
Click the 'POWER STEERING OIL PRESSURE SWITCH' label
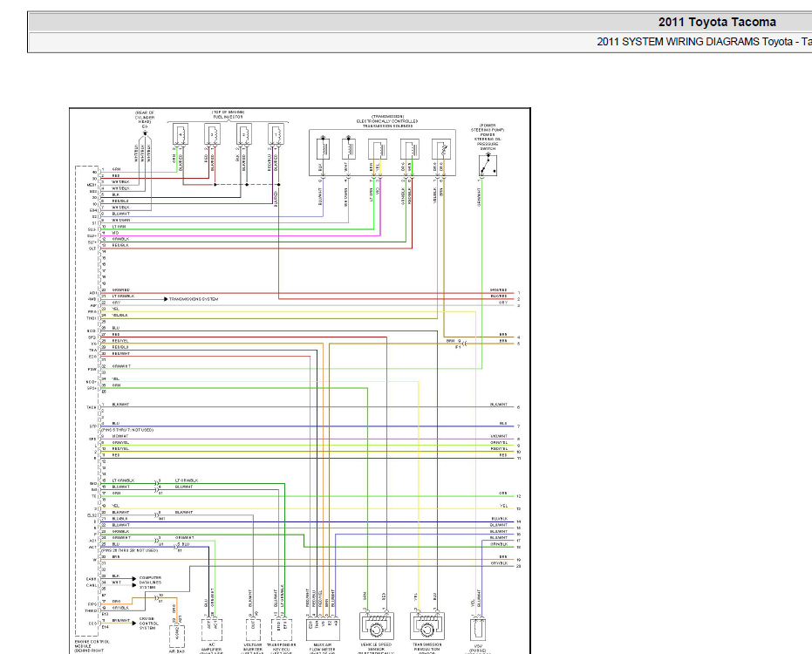[x=488, y=140]
